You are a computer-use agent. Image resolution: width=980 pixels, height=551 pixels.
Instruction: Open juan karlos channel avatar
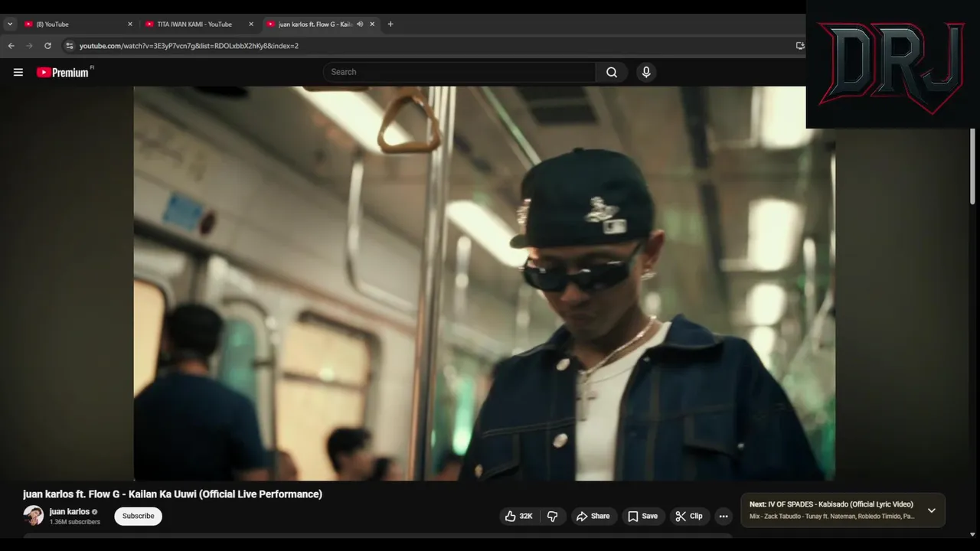(34, 516)
